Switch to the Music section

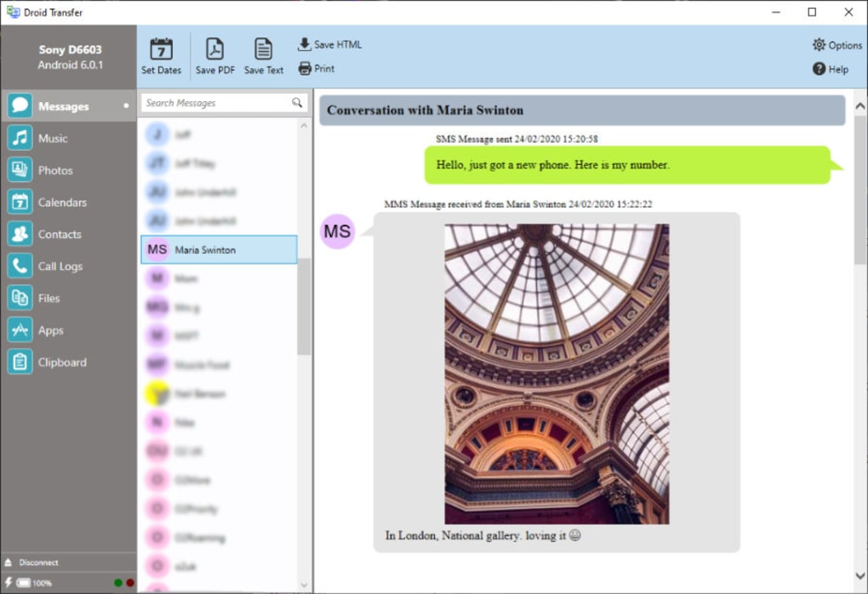tap(20, 139)
